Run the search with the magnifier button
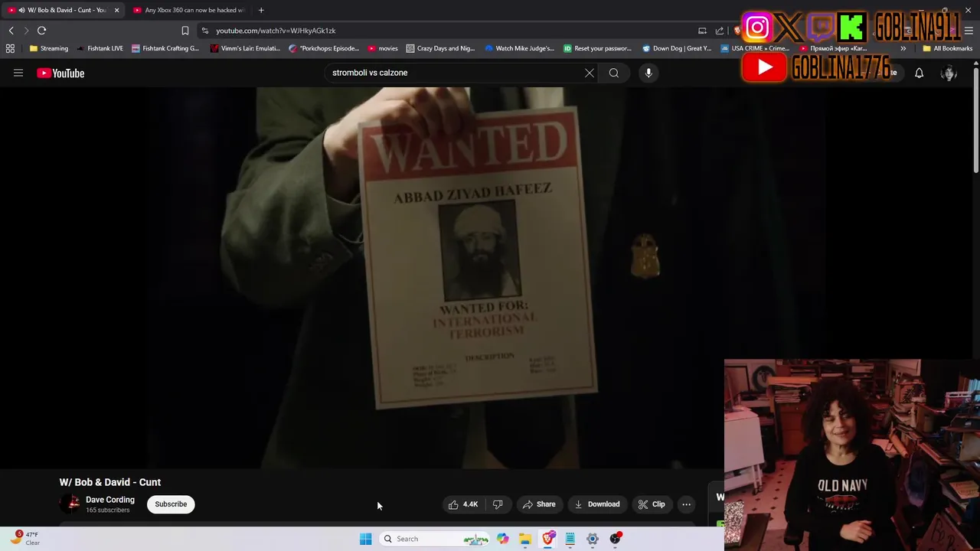This screenshot has height=551, width=980. pos(614,73)
